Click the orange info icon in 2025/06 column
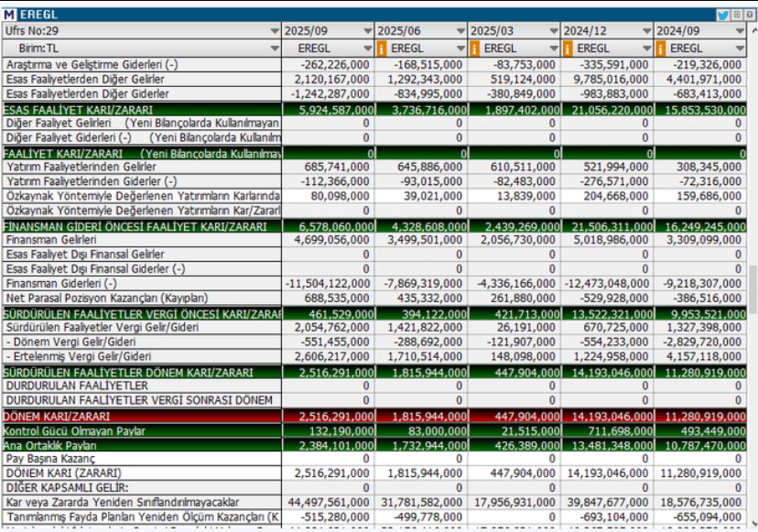The height and width of the screenshot is (532, 758). point(382,48)
